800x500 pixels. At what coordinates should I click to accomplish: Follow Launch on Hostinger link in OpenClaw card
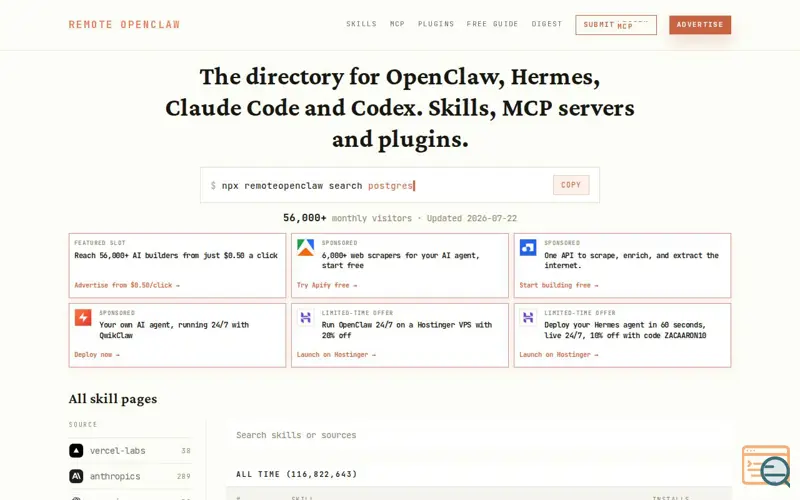click(336, 355)
